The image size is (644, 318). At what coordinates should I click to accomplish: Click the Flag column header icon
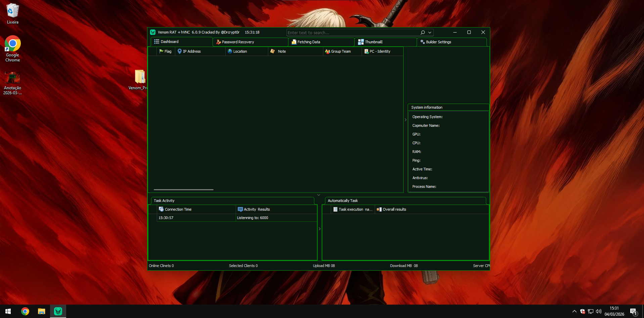coord(161,51)
